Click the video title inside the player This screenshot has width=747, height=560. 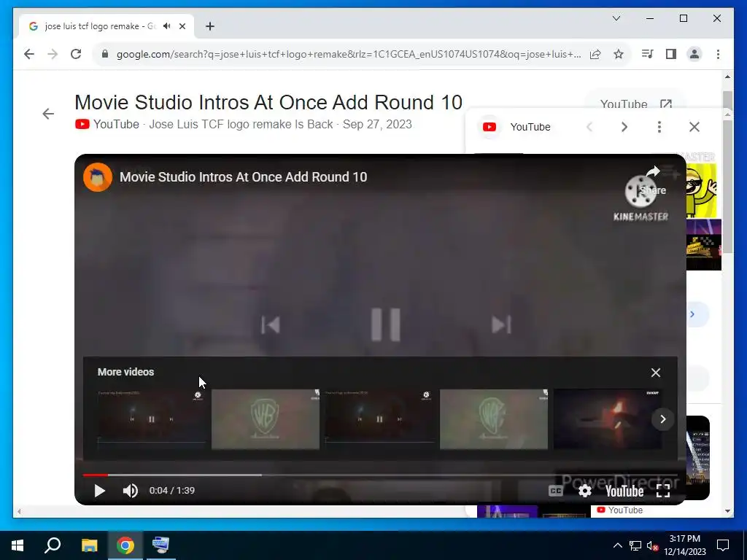(243, 177)
